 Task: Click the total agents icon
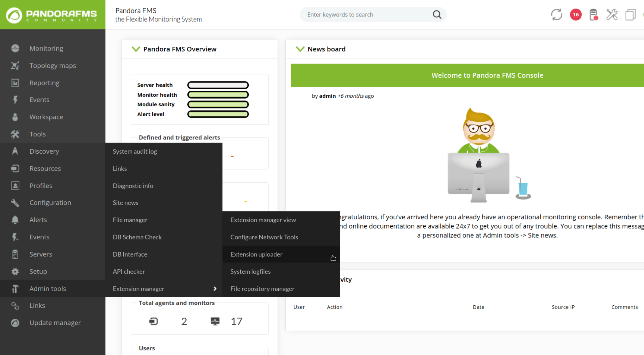pos(153,321)
